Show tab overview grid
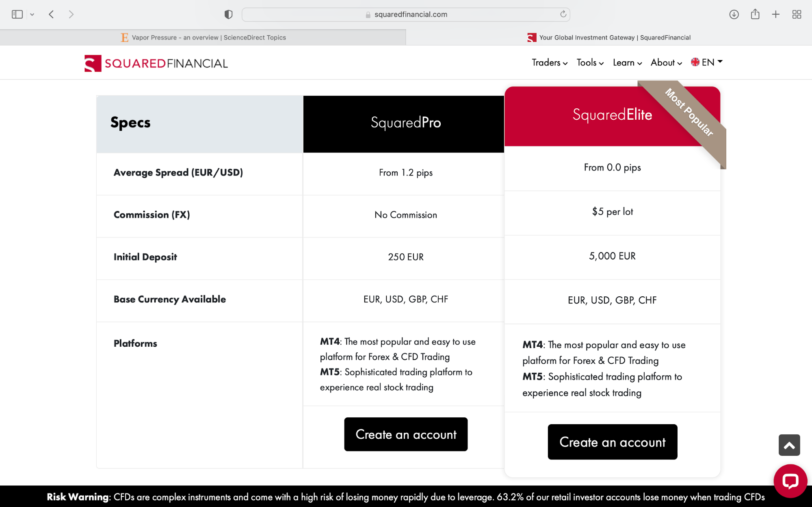Image resolution: width=812 pixels, height=507 pixels. (x=797, y=14)
